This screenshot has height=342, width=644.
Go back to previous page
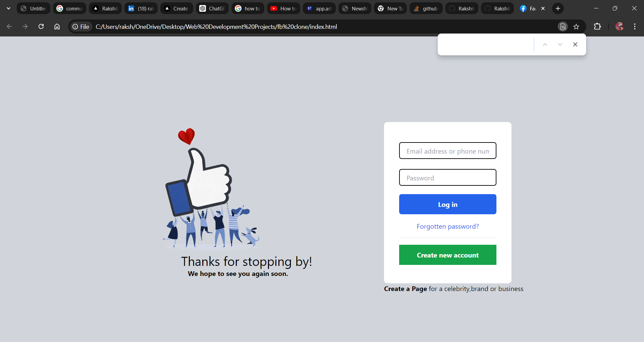(9, 26)
